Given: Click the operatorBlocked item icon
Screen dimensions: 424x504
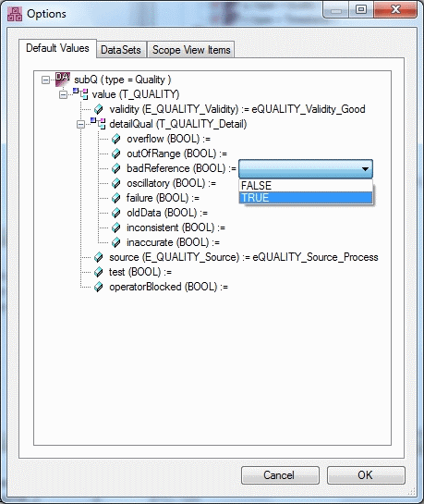Looking at the screenshot, I should point(99,287).
